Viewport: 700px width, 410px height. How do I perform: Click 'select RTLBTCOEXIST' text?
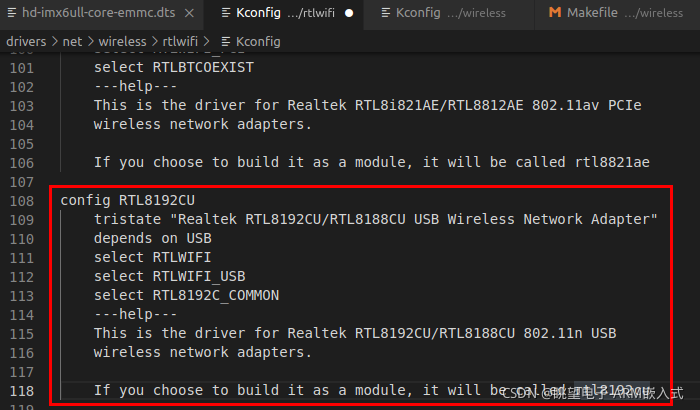174,67
